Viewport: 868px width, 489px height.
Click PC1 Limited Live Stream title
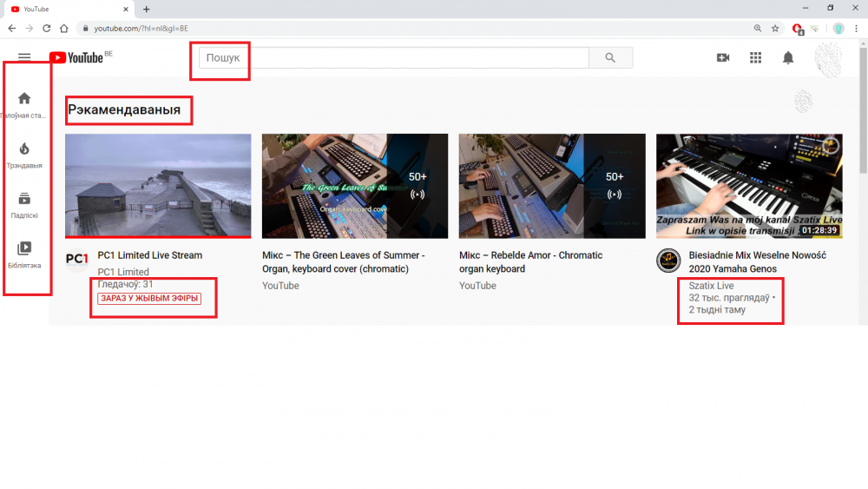[x=149, y=255]
